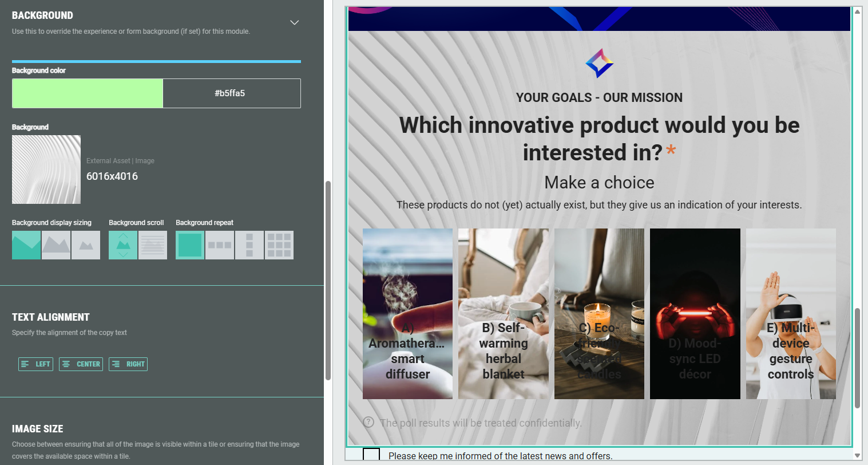Image resolution: width=868 pixels, height=465 pixels.
Task: Pick the Multi-device gesture controls tile
Action: coord(790,314)
